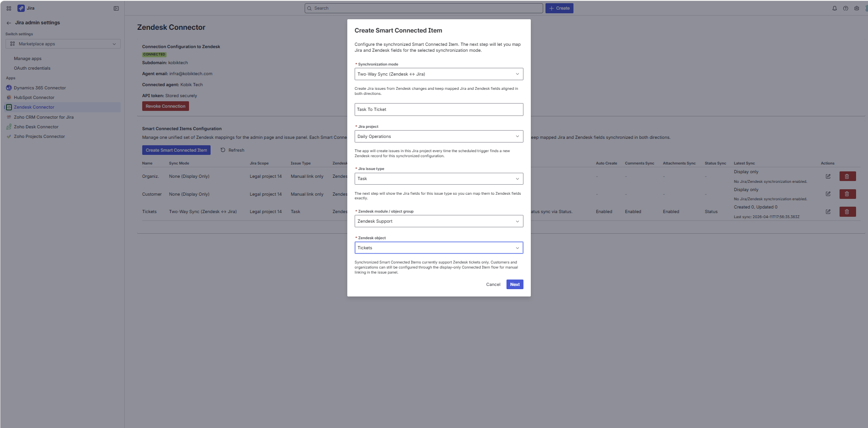Open the app switcher grid icon
Screen dimensions: 868x428
(x=9, y=8)
